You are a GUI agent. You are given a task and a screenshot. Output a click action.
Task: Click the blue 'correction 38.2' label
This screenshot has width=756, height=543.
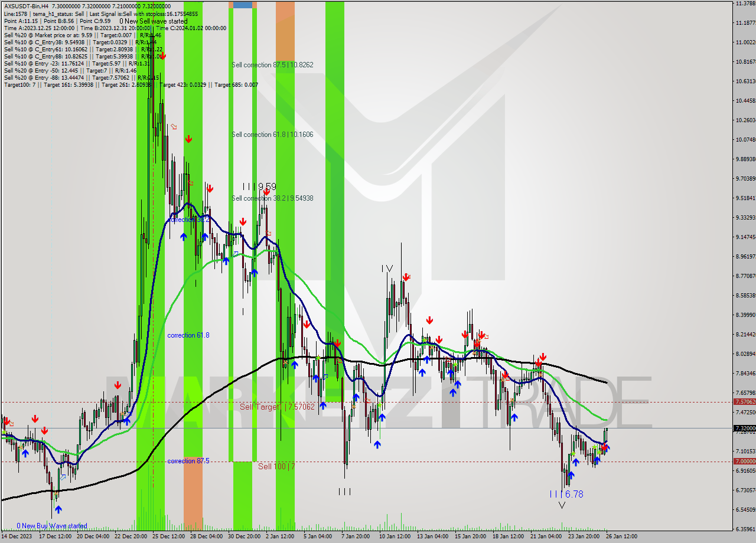(188, 220)
